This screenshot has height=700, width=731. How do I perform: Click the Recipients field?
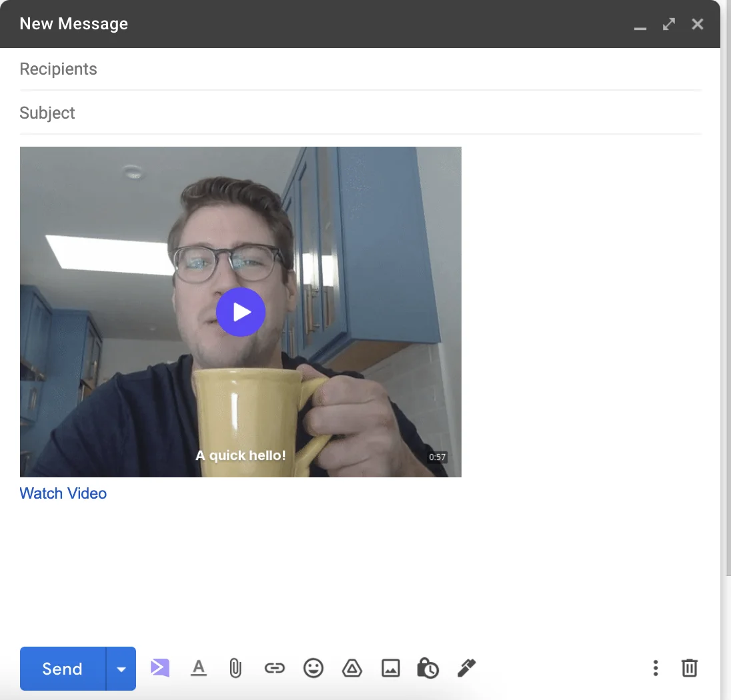point(360,69)
